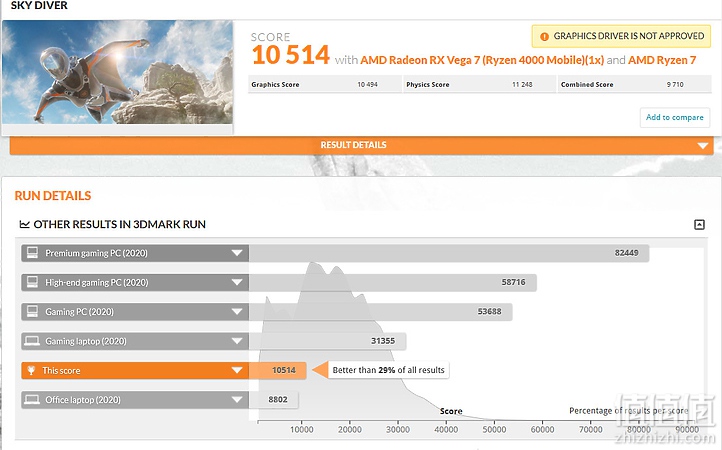Click the laptop icon for Office laptop (2020)

coord(32,399)
